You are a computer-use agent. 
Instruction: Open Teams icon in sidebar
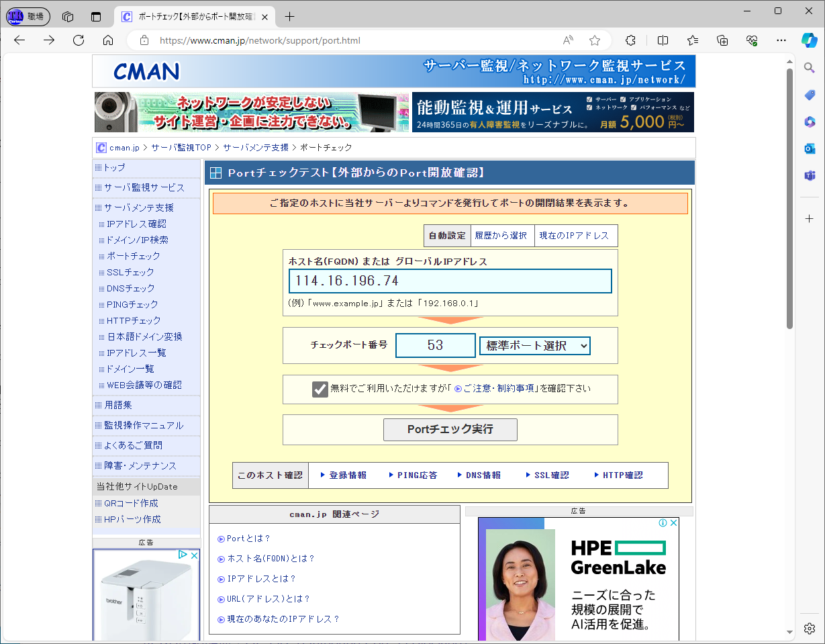(x=810, y=175)
